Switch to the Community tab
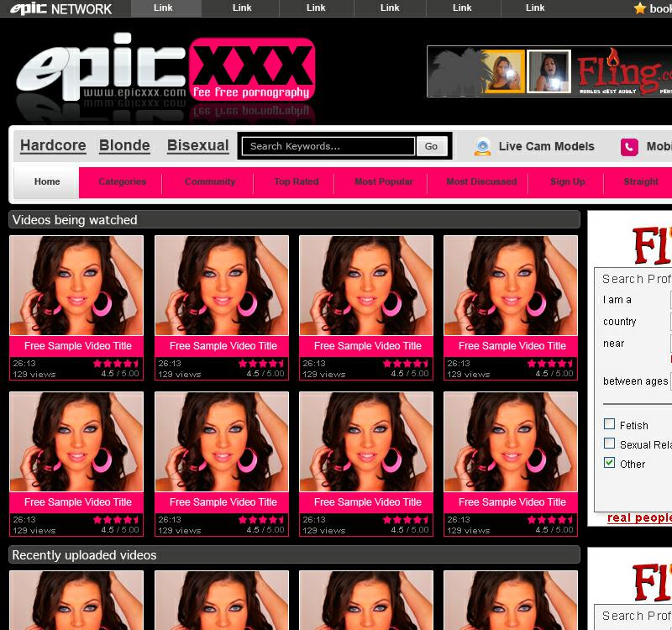Viewport: 672px width, 630px height. 209,181
